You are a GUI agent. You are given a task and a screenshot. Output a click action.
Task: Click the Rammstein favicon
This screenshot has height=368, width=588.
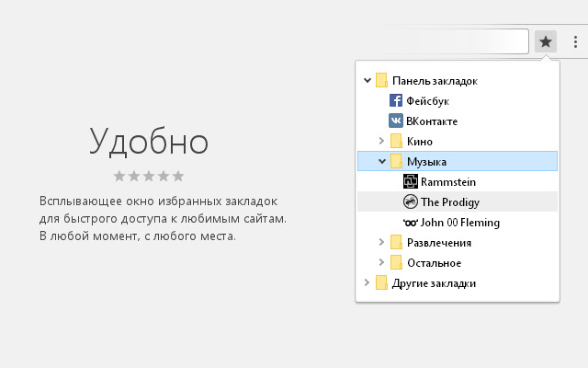[x=411, y=181]
